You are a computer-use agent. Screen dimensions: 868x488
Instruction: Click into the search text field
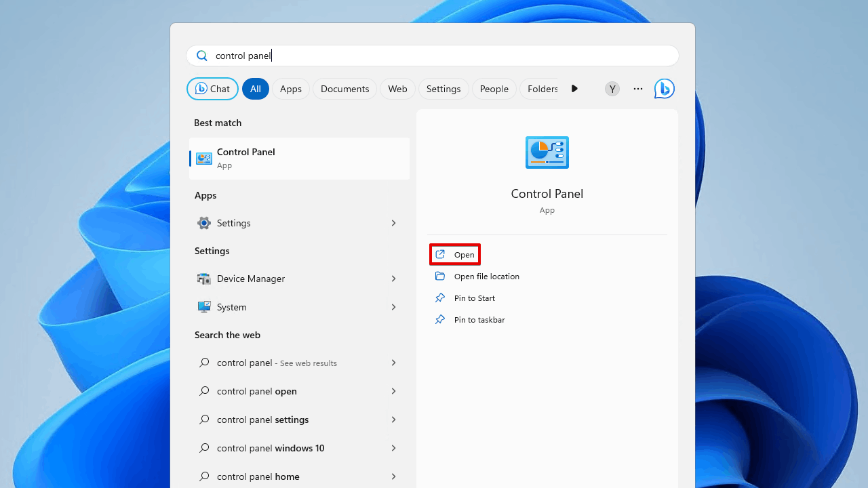pyautogui.click(x=433, y=56)
